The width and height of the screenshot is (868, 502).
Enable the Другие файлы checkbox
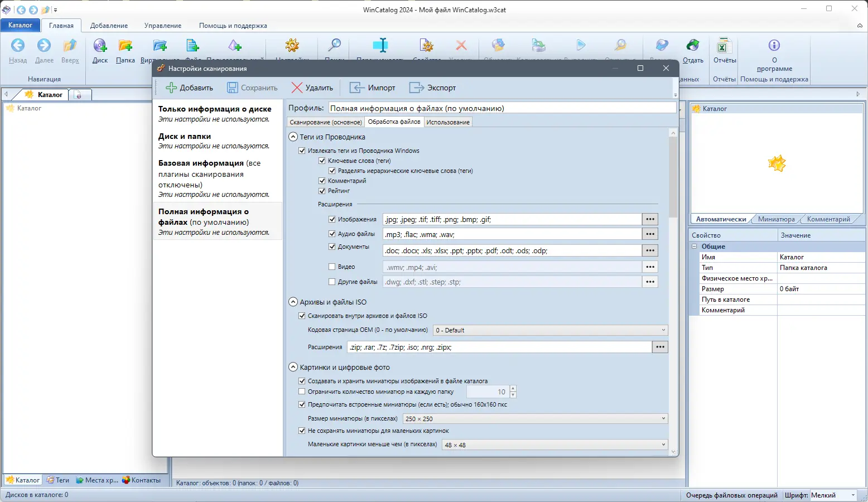[332, 282]
